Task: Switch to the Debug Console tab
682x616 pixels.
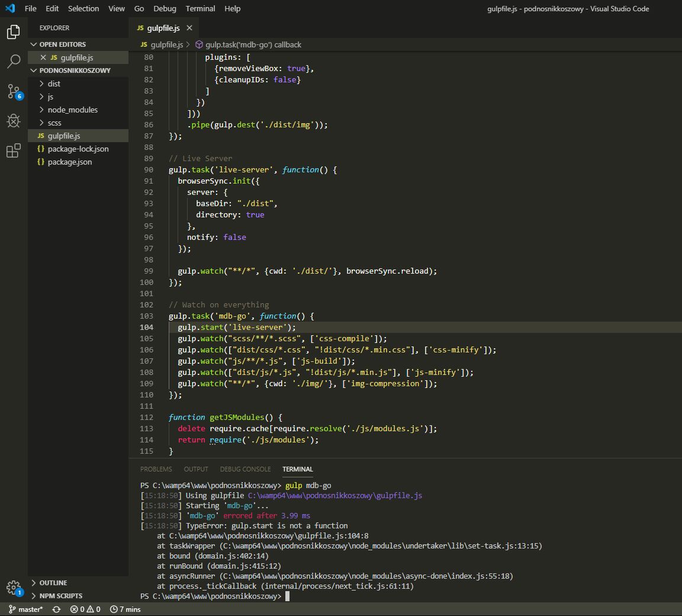Action: [245, 469]
